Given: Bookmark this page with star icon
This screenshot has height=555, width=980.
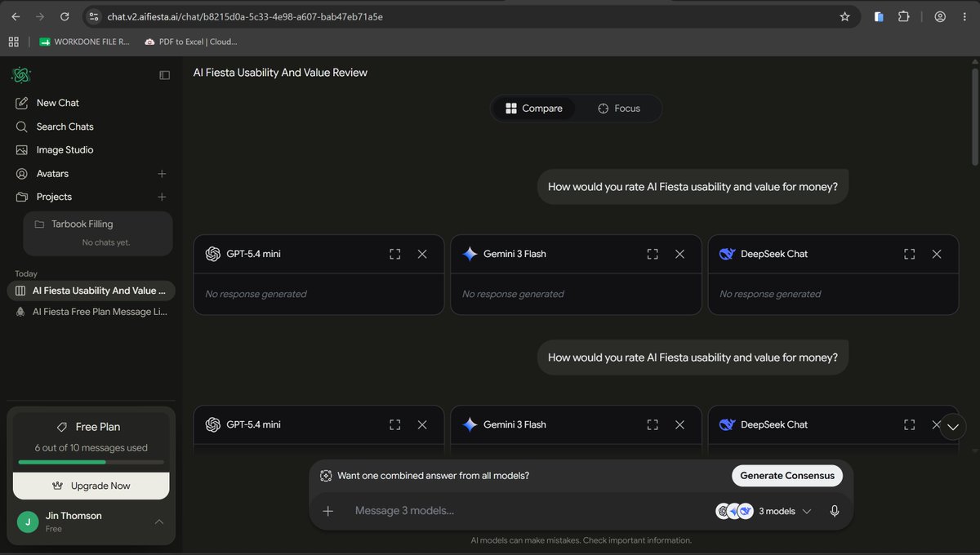Looking at the screenshot, I should point(844,16).
